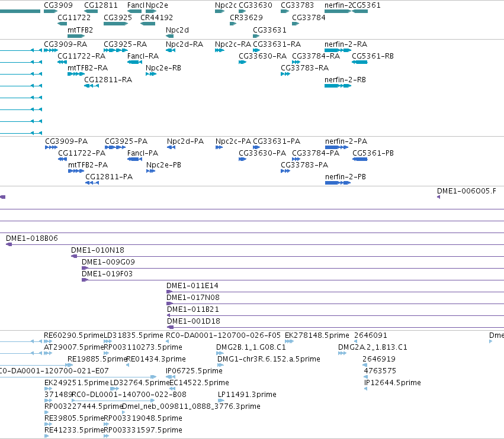
Task: Click the Npc2e-RB transcript label
Action: [x=163, y=68]
